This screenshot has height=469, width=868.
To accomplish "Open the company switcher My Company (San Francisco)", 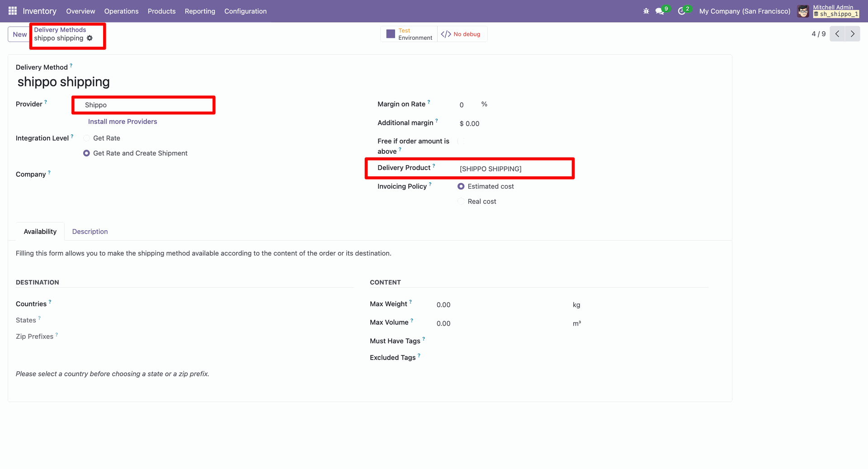I will (x=745, y=11).
